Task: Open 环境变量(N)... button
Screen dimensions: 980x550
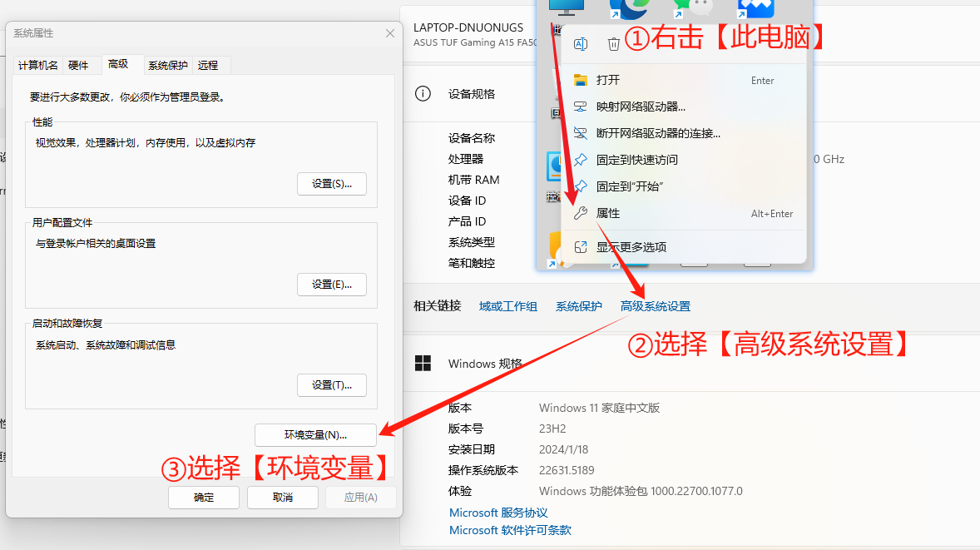Action: pos(315,435)
